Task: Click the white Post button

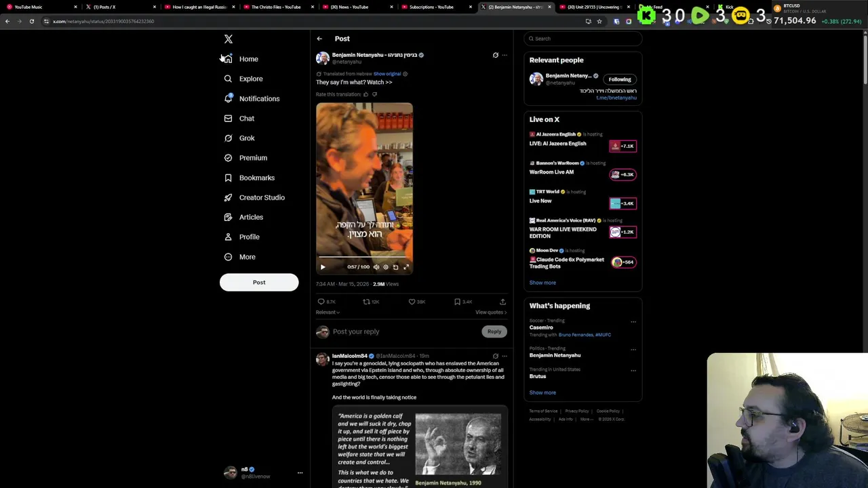Action: [259, 283]
